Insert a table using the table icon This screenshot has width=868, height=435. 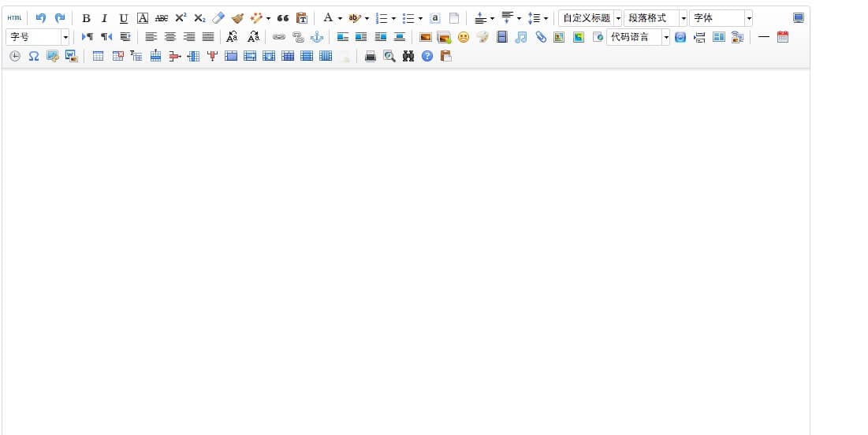coord(98,56)
